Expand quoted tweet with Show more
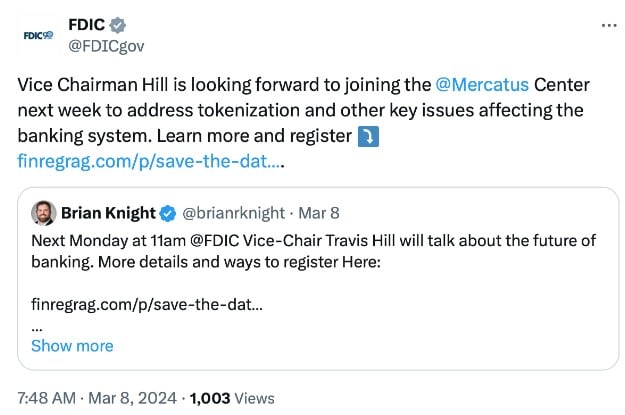Image resolution: width=625 pixels, height=415 pixels. [72, 346]
